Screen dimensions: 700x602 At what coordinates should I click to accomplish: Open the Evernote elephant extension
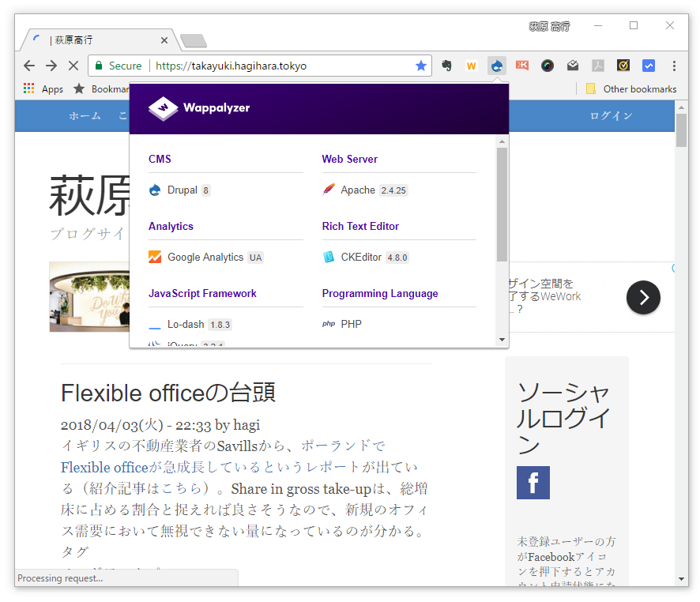tap(446, 66)
